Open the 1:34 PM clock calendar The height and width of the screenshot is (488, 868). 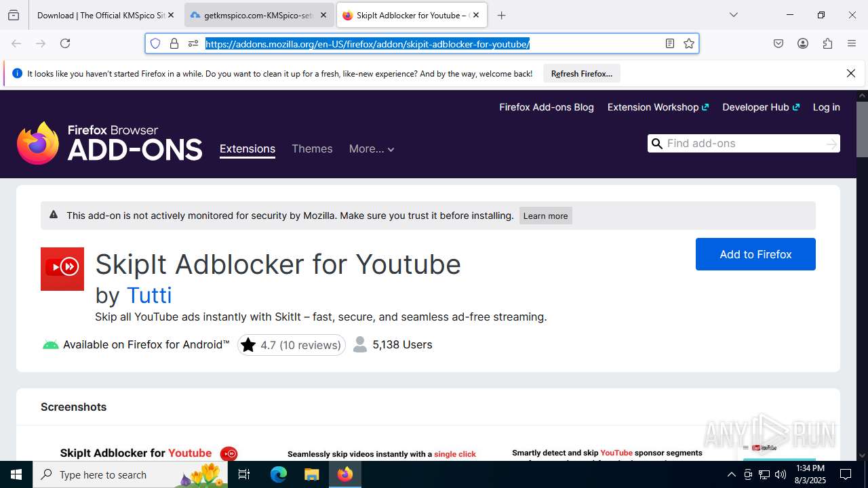tap(810, 474)
